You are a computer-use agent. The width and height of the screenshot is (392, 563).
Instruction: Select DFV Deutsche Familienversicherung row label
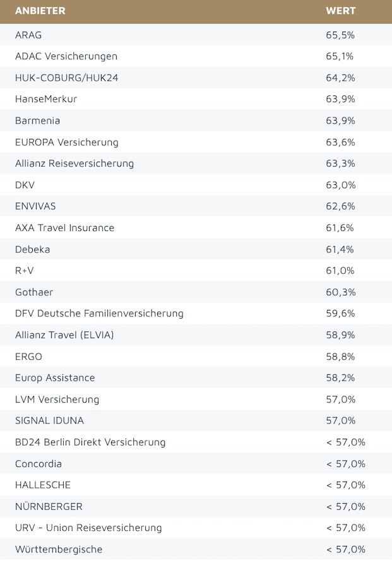(x=99, y=314)
